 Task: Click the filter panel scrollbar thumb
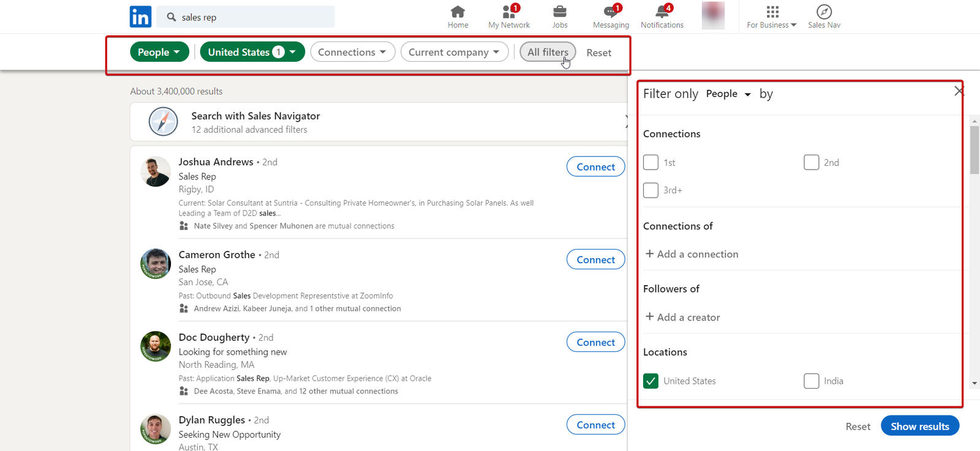pyautogui.click(x=974, y=150)
